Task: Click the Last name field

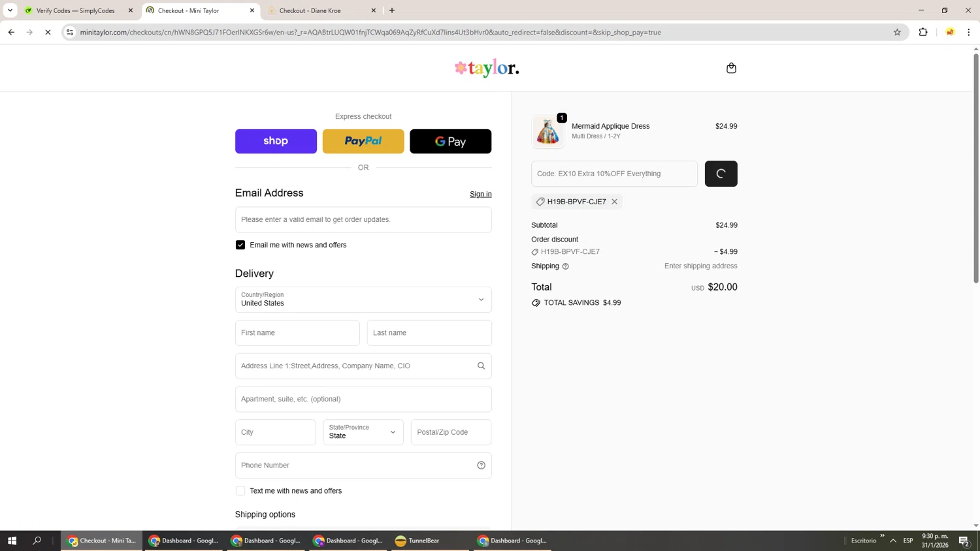Action: click(429, 333)
